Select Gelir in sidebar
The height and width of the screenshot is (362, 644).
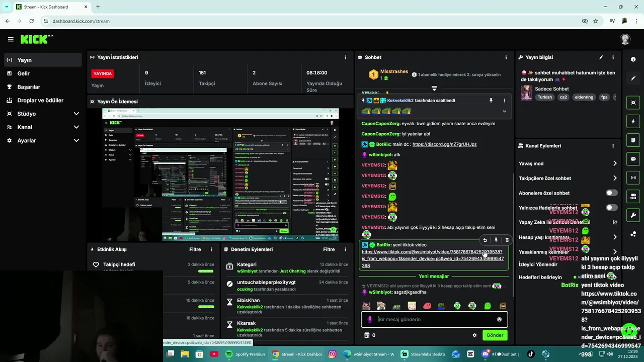click(x=42, y=73)
